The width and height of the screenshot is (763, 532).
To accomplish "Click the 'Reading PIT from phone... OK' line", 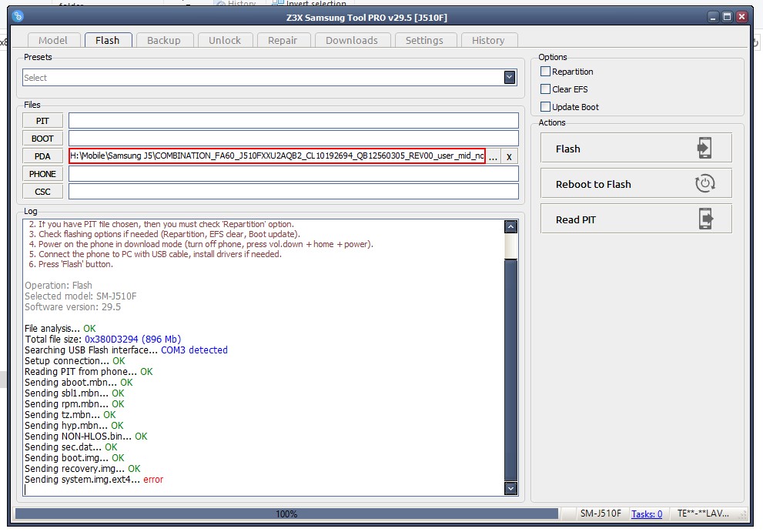I will pyautogui.click(x=89, y=371).
